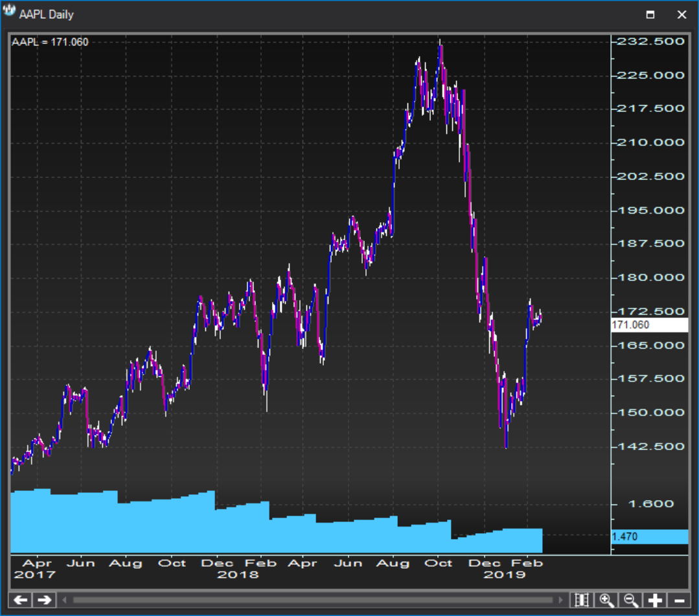Click the 195.000 price axis label
The image size is (699, 616).
coord(650,211)
